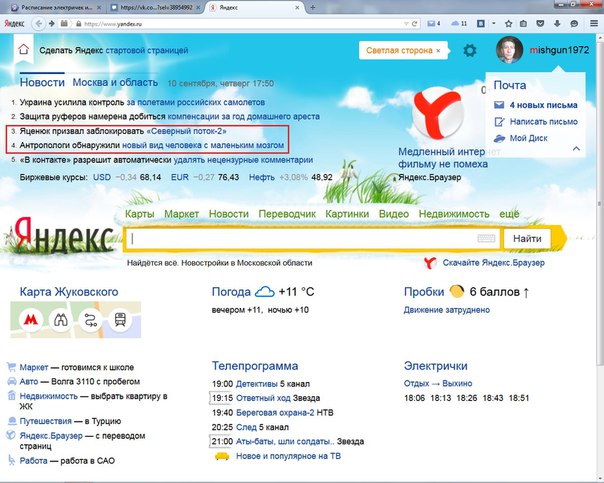
Task: Open the Карта Жуковского heading
Action: [x=69, y=292]
